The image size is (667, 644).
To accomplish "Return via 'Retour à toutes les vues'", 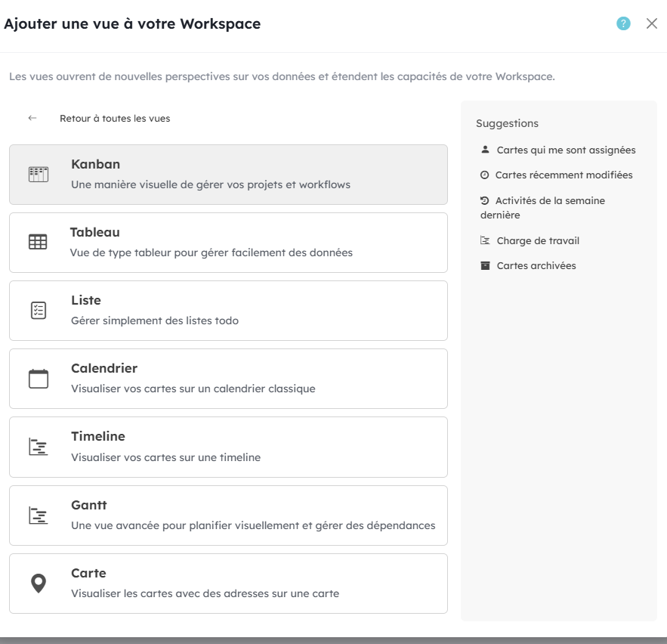I will (x=115, y=118).
